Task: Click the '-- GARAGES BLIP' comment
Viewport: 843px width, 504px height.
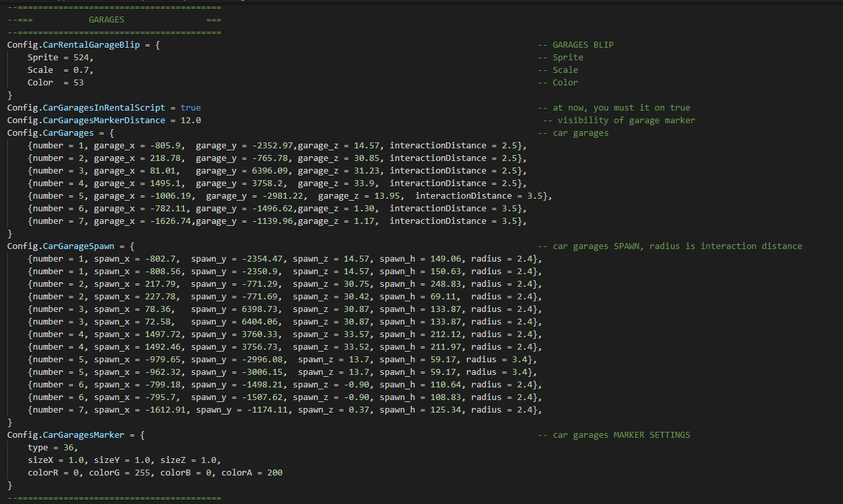Action: pos(575,44)
